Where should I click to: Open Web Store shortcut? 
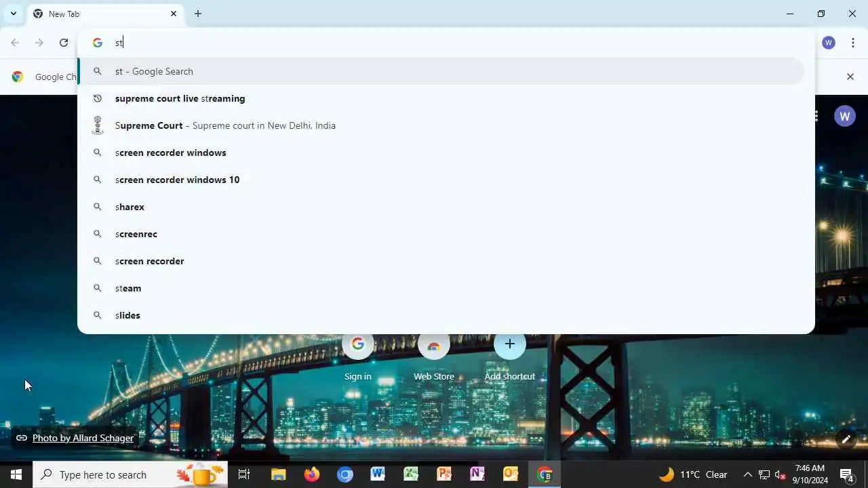[434, 356]
